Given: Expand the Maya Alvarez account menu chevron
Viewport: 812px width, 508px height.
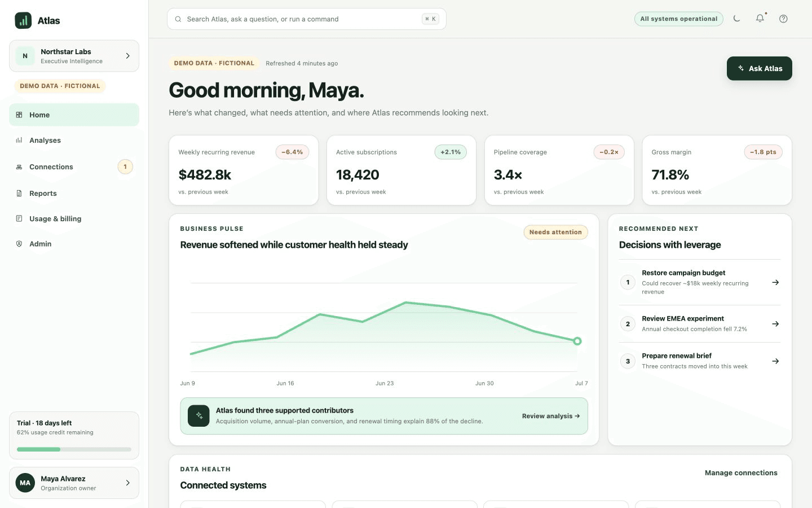Looking at the screenshot, I should click(127, 483).
